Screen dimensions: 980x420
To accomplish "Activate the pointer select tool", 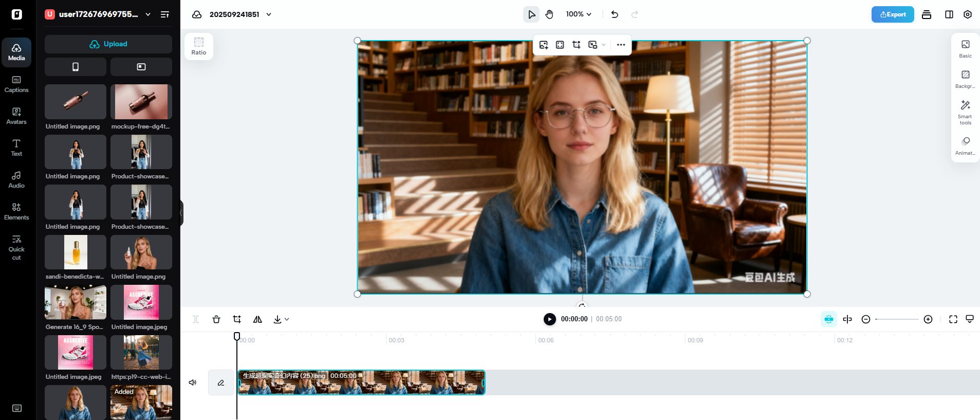I will (531, 14).
